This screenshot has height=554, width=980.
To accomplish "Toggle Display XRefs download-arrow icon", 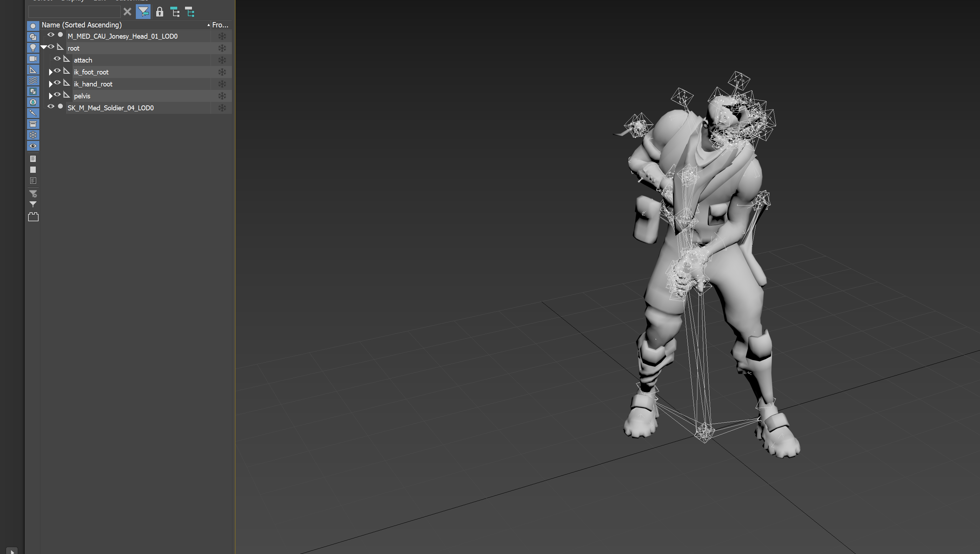I will pos(33,102).
